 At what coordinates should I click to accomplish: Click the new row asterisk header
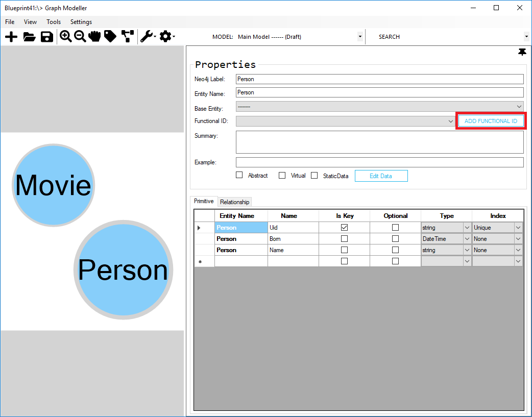[x=204, y=261]
